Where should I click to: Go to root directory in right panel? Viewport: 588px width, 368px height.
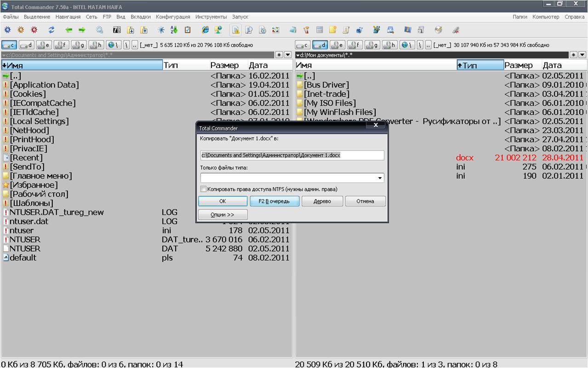(x=420, y=45)
